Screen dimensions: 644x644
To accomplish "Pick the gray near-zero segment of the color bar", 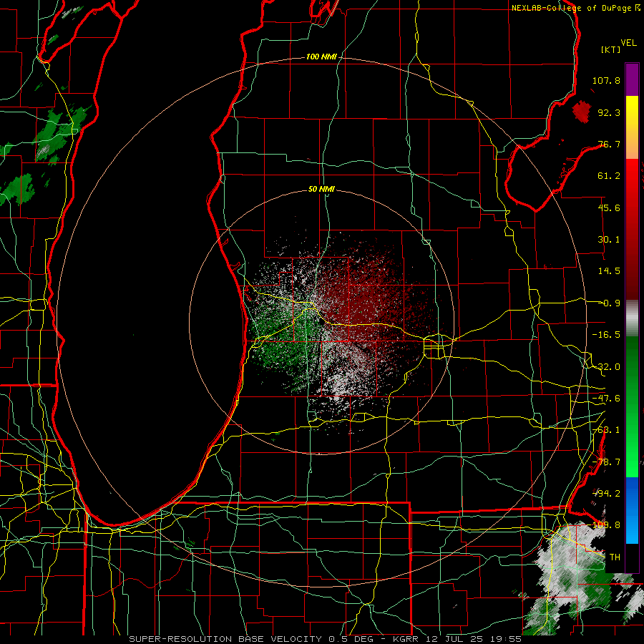I will (x=632, y=318).
